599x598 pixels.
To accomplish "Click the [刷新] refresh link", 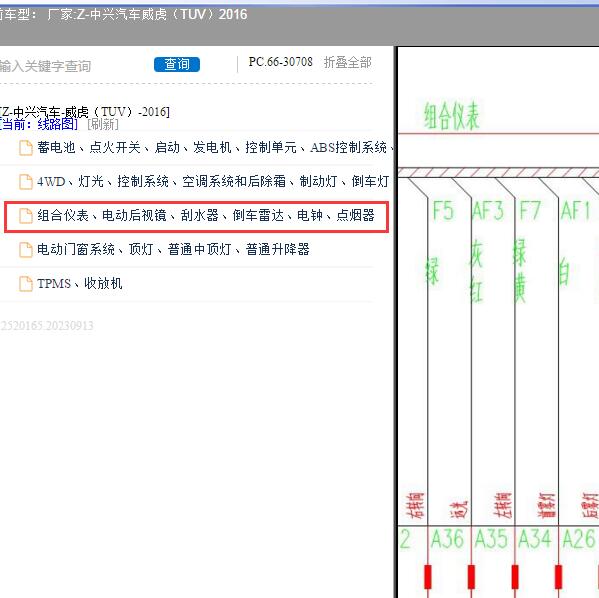I will coord(103,124).
